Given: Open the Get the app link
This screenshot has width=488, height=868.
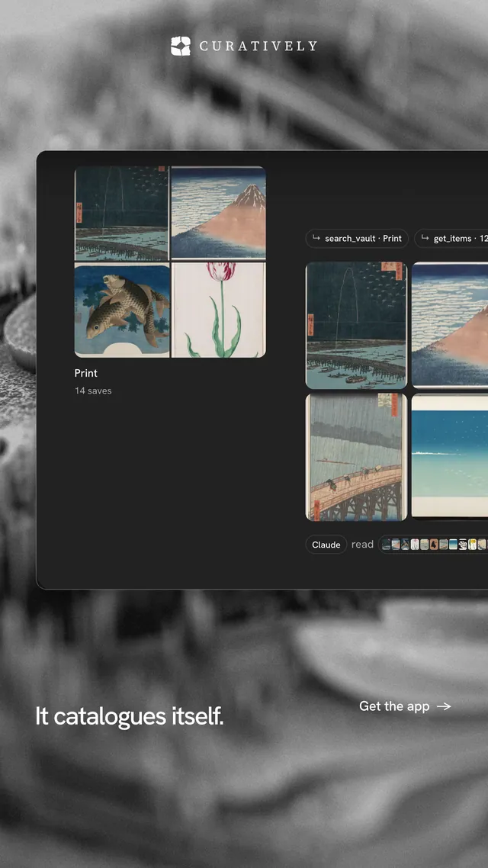Looking at the screenshot, I should [x=405, y=706].
